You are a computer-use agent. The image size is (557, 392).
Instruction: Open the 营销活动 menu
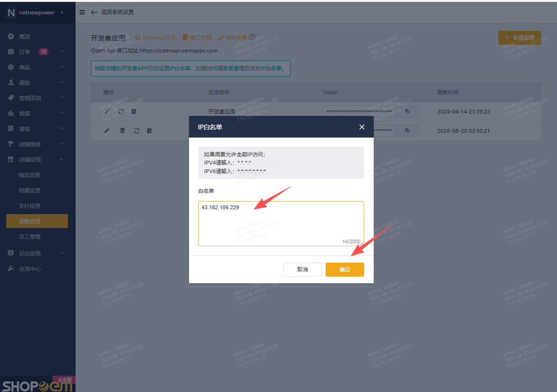[30, 98]
